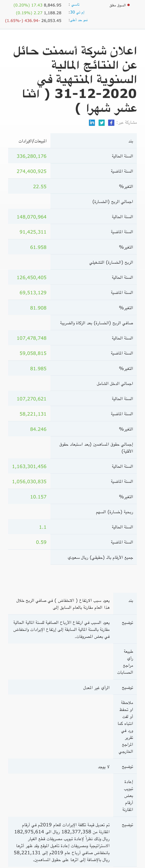Click the اجمالي الربح (الخسارة) section row
The height and width of the screenshot is (868, 145).
tap(94, 201)
